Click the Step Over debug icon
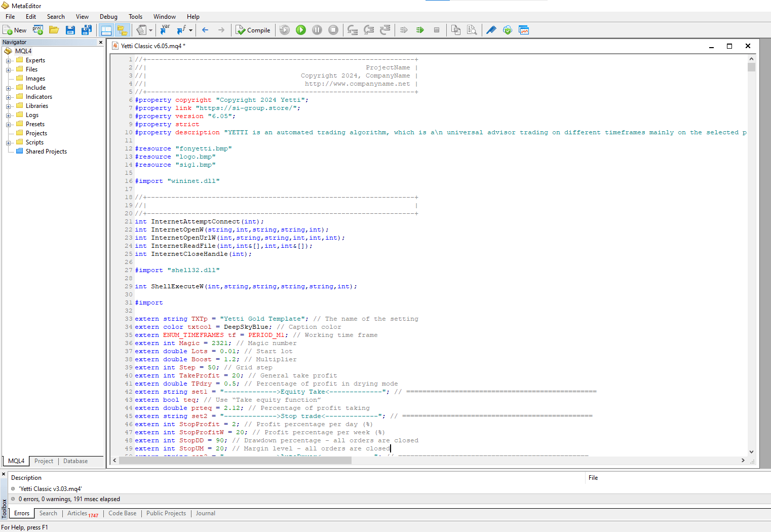Image resolution: width=771 pixels, height=532 pixels. 369,30
